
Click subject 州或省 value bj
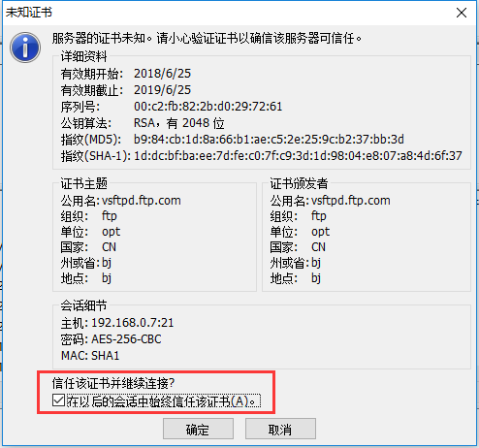[107, 263]
